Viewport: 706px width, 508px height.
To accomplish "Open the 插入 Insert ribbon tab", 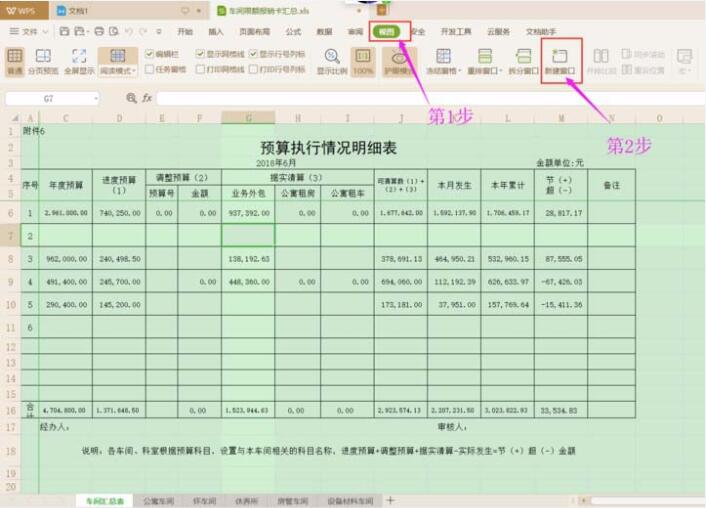I will point(216,32).
